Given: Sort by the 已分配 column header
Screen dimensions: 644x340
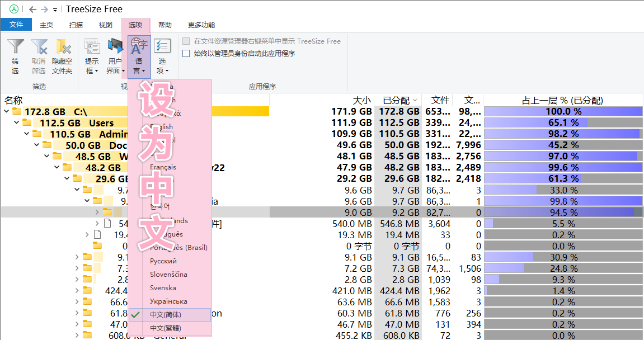Looking at the screenshot, I should 398,100.
